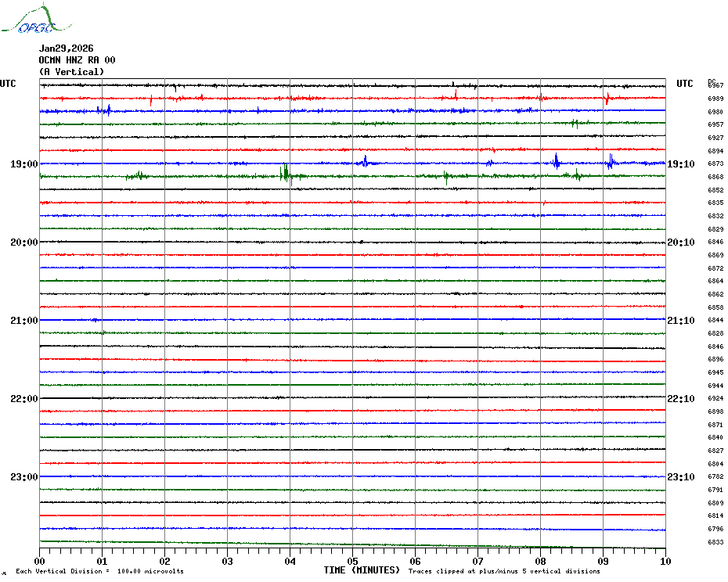Click the Traces clipped footer note

pyautogui.click(x=504, y=571)
